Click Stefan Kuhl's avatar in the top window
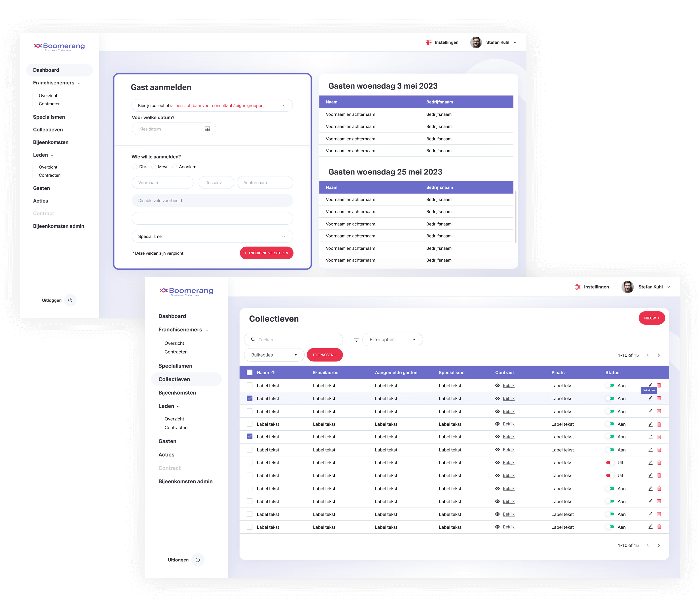This screenshot has width=700, height=616. point(476,42)
